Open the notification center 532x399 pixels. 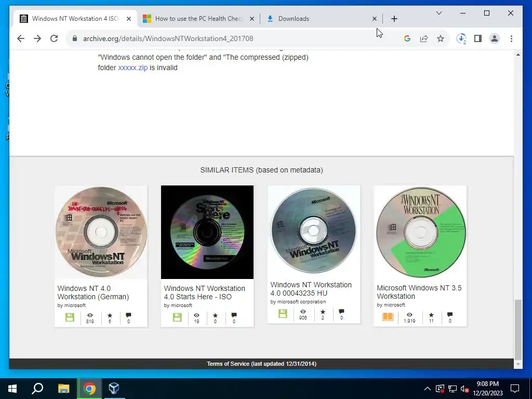(x=515, y=389)
